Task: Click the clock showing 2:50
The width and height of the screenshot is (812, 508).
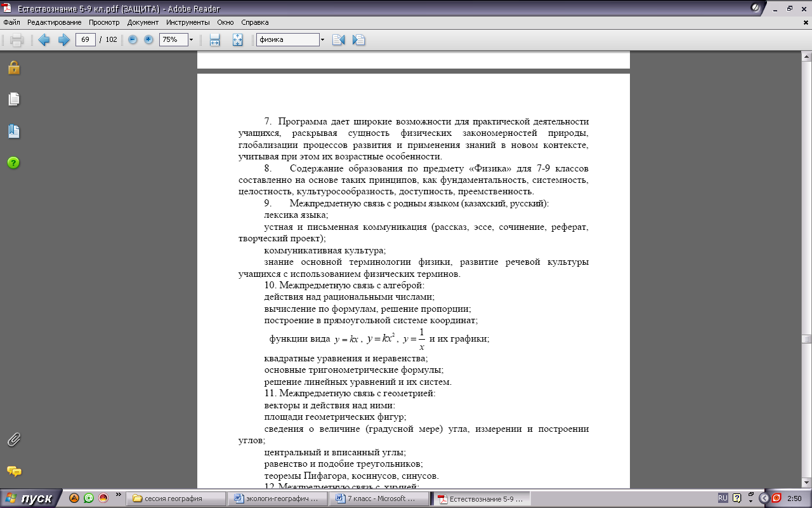Action: point(794,498)
